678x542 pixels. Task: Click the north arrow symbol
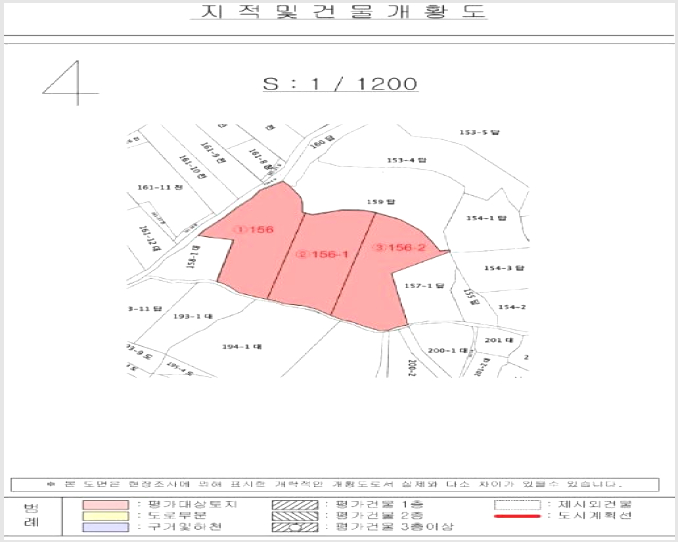(x=71, y=83)
